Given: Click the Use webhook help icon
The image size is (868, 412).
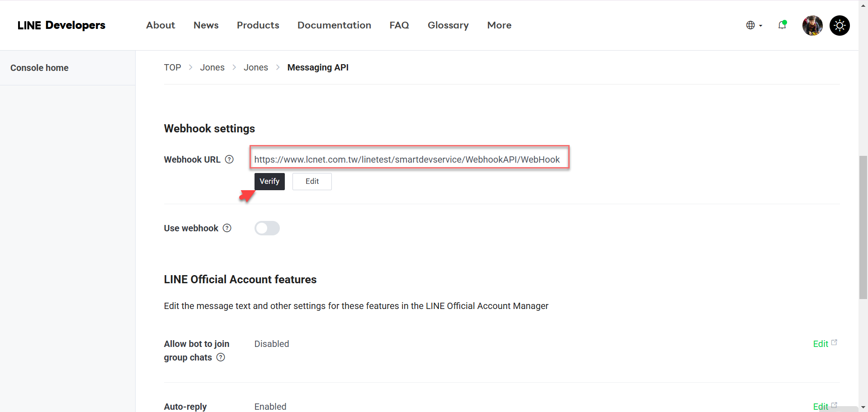Looking at the screenshot, I should pyautogui.click(x=226, y=228).
